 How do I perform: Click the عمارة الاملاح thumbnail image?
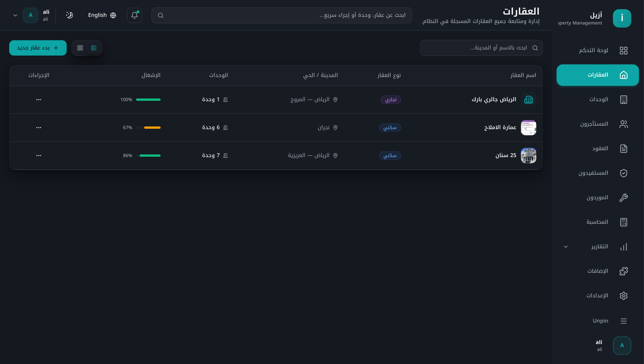point(528,128)
